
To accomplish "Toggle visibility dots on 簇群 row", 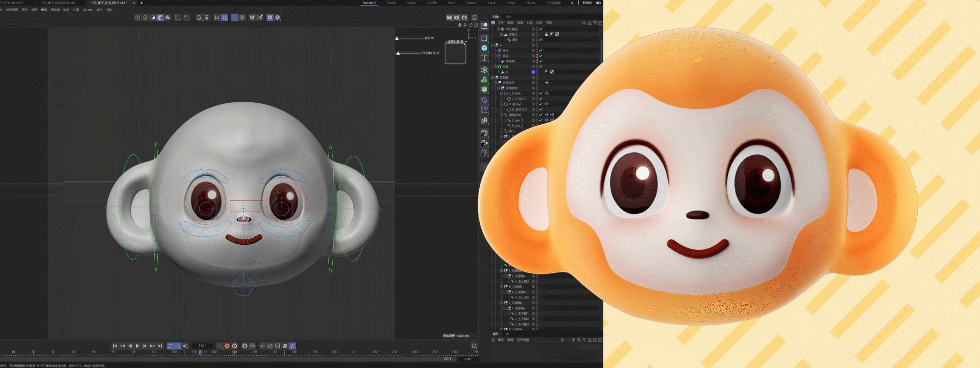I will (x=537, y=56).
